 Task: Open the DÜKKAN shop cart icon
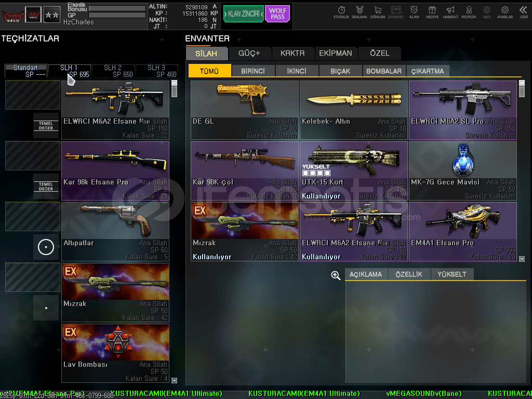pyautogui.click(x=378, y=12)
